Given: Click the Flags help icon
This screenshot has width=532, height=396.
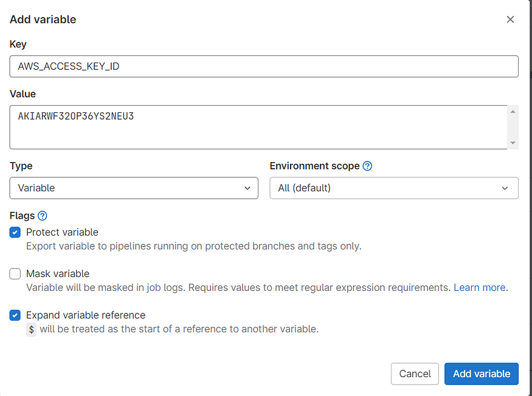Looking at the screenshot, I should tap(42, 216).
